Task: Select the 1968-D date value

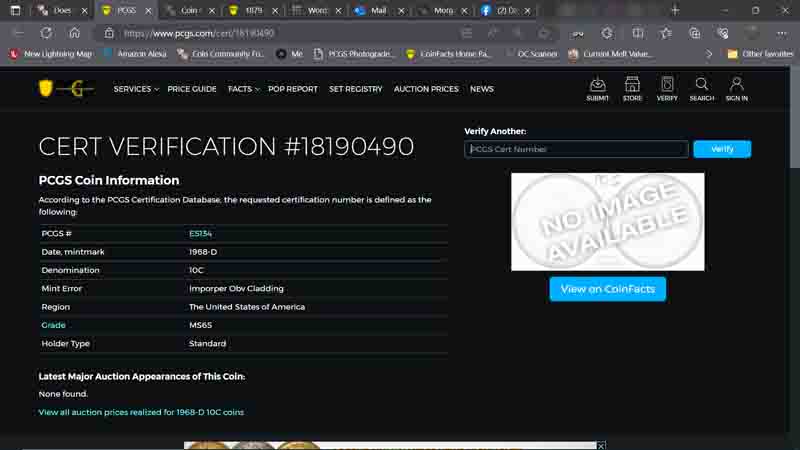Action: coord(203,252)
